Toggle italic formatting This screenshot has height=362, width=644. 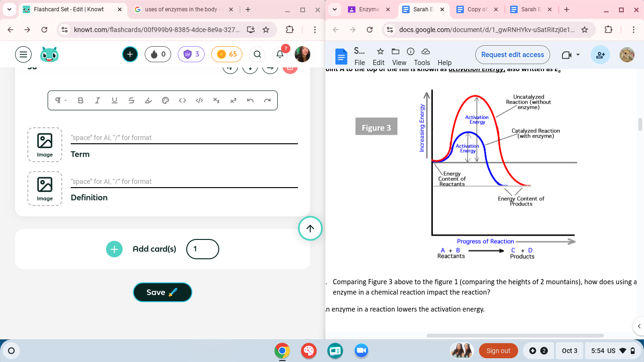coord(98,100)
